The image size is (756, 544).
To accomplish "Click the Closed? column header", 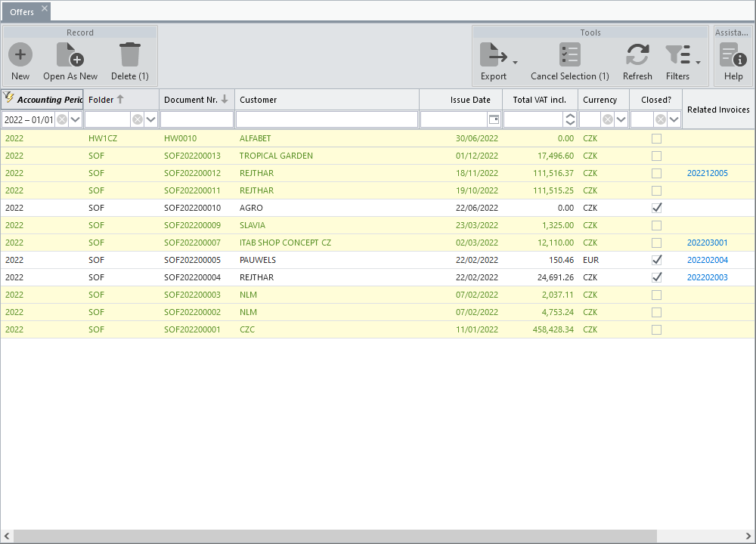I will pyautogui.click(x=655, y=100).
